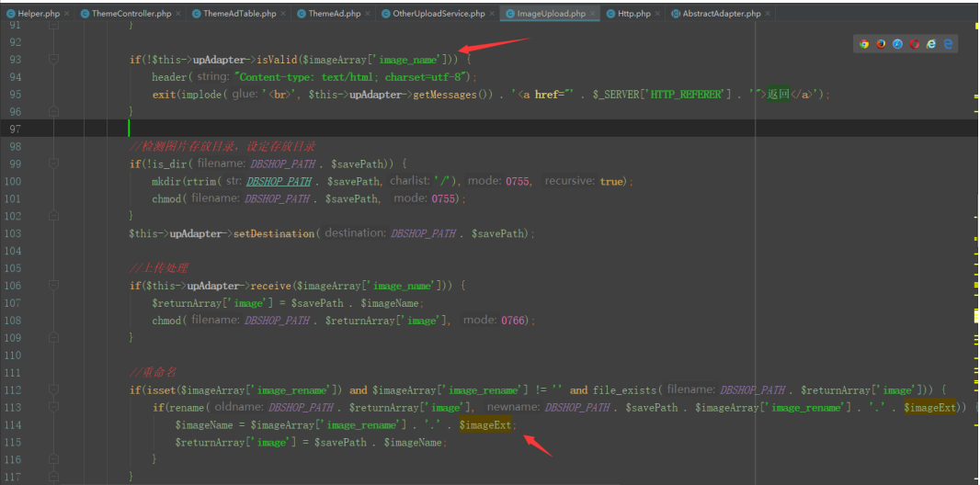Switch to the ThemeController.php tab
The width and height of the screenshot is (980, 485).
(130, 13)
